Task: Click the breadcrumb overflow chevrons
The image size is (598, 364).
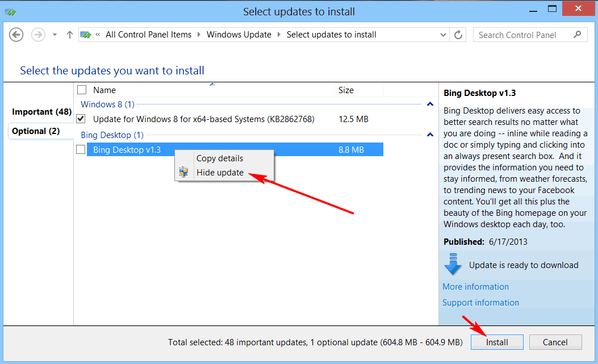Action: pyautogui.click(x=98, y=35)
